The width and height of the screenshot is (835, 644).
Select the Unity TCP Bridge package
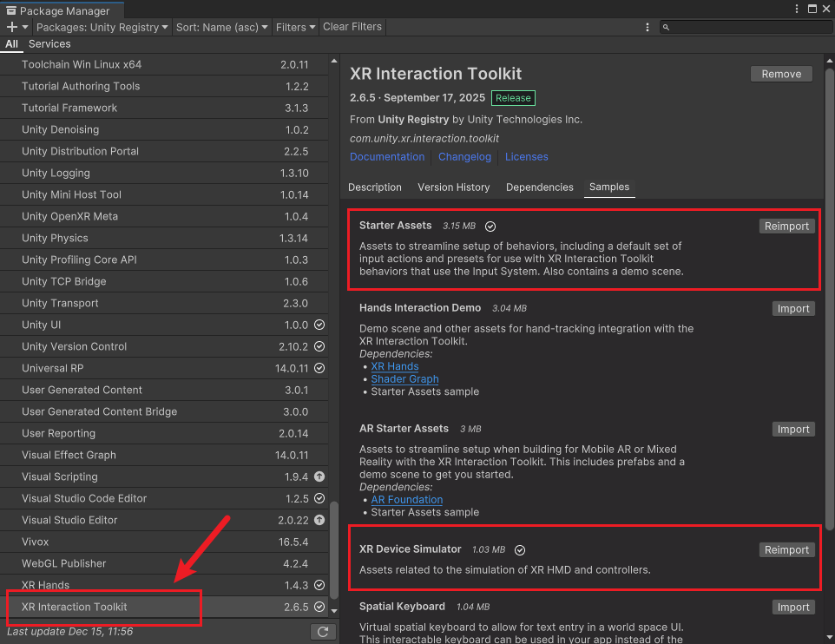164,281
